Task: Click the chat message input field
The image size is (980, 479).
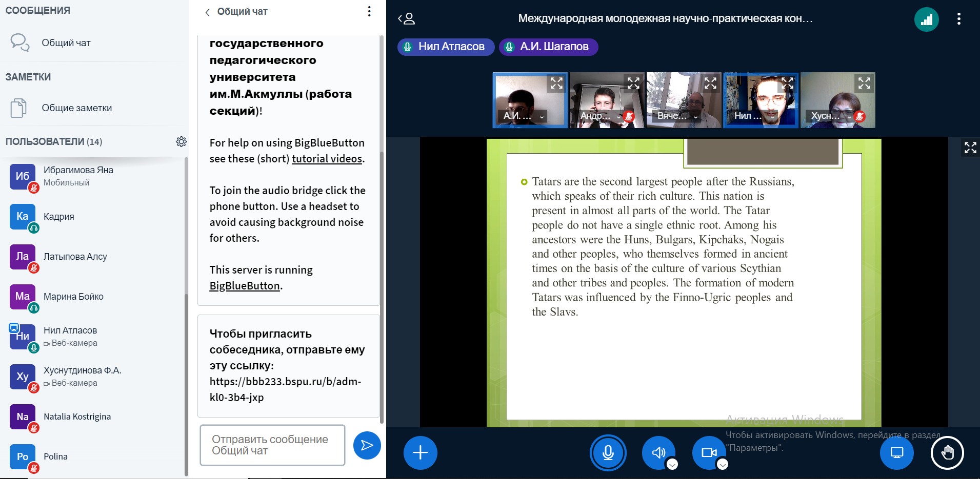Action: click(272, 445)
